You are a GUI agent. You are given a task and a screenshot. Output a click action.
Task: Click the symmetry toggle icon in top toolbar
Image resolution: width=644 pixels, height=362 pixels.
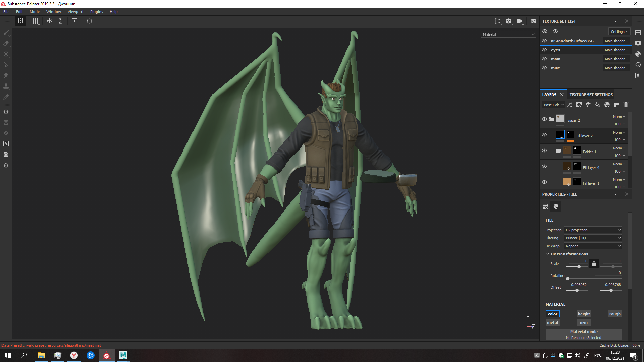[x=50, y=21]
